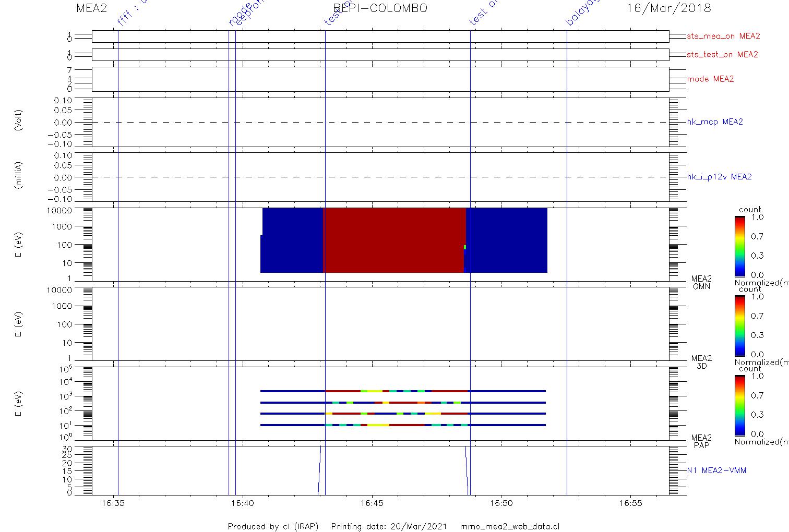Click the 10000 tick in OMN panel
This screenshot has height=532, width=789.
tap(59, 210)
